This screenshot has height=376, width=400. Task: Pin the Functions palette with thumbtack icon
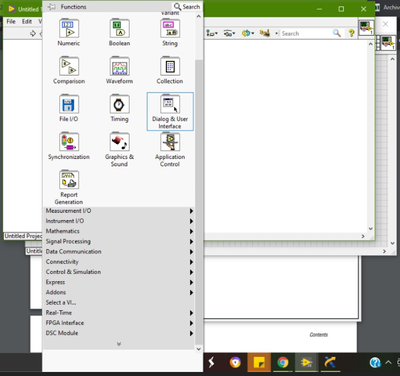pyautogui.click(x=51, y=7)
